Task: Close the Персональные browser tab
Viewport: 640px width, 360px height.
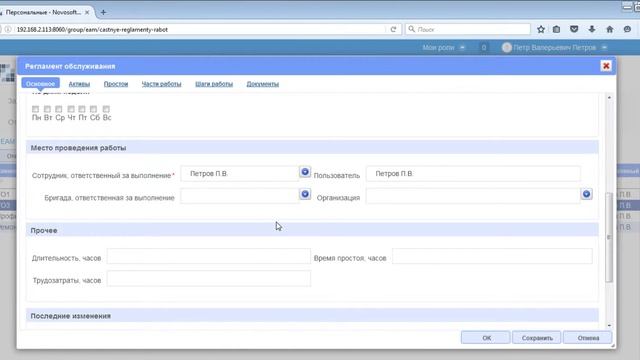Action: 87,13
